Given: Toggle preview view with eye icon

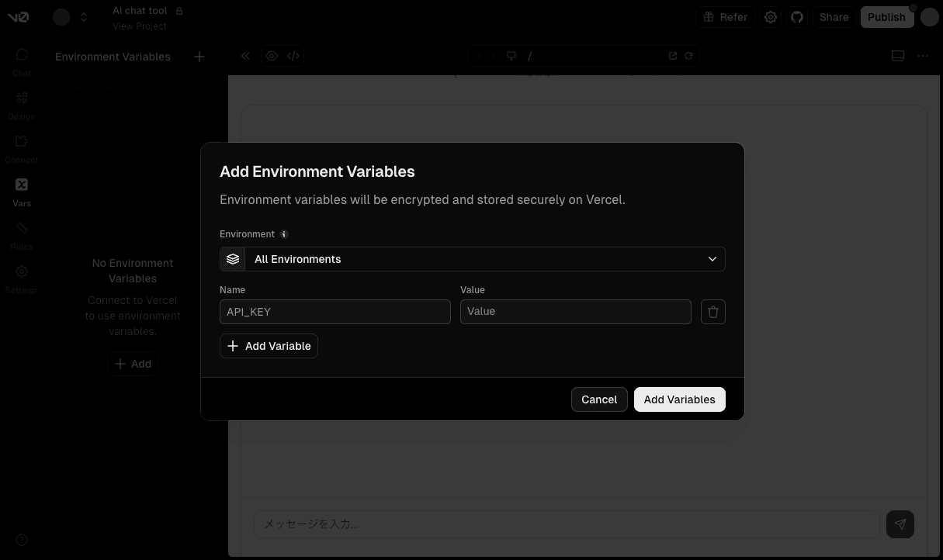Looking at the screenshot, I should (x=272, y=56).
